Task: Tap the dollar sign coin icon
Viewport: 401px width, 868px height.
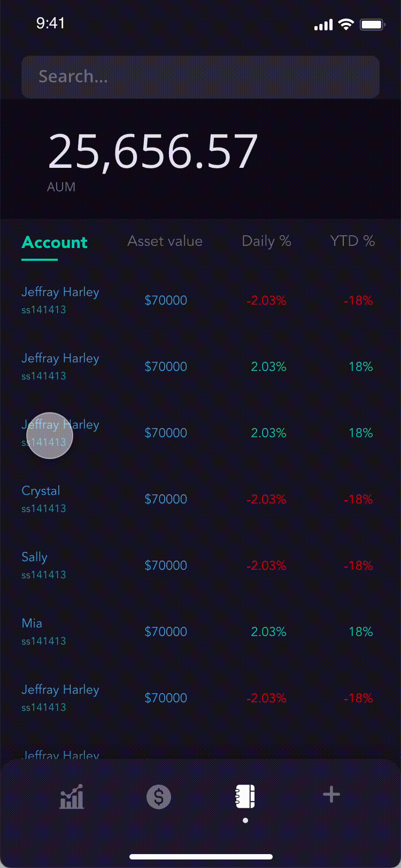Action: click(159, 796)
